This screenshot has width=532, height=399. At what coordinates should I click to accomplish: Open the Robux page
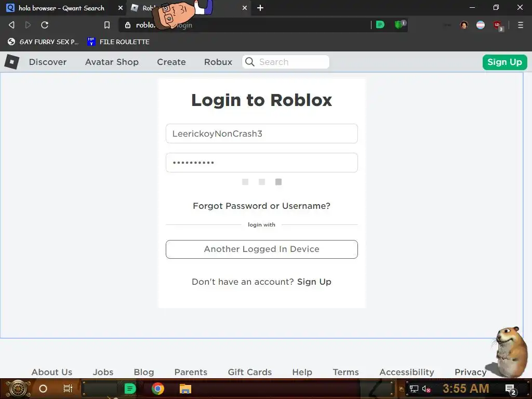pyautogui.click(x=218, y=62)
